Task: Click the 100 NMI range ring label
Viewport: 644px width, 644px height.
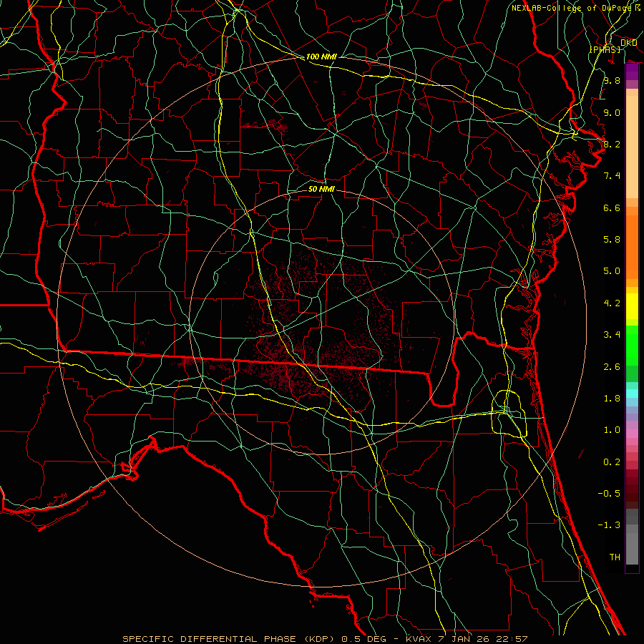Action: click(x=321, y=57)
